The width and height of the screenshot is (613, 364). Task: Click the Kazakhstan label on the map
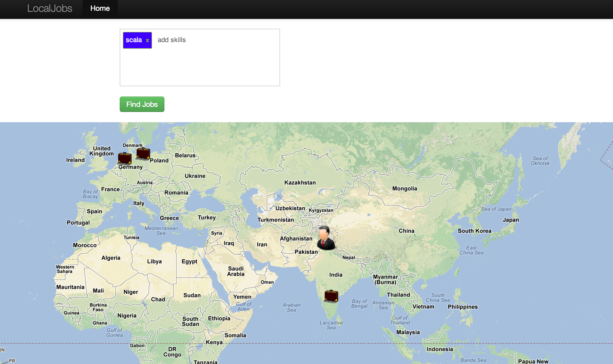300,183
